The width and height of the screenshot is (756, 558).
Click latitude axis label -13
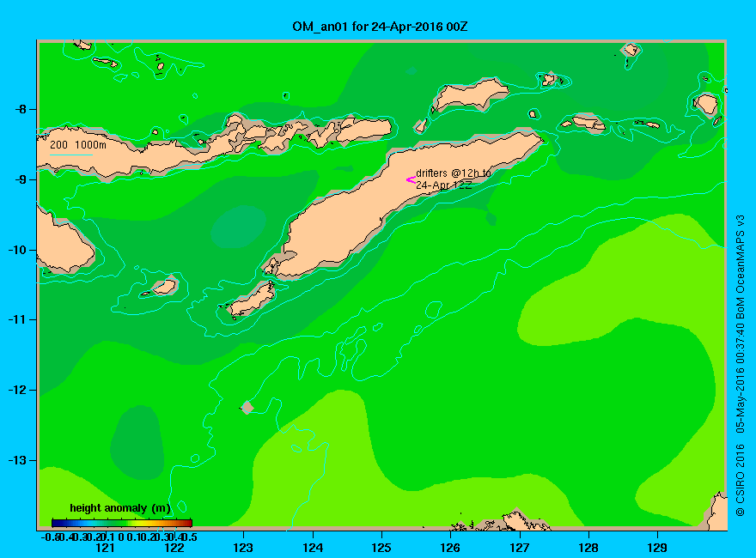(x=17, y=460)
